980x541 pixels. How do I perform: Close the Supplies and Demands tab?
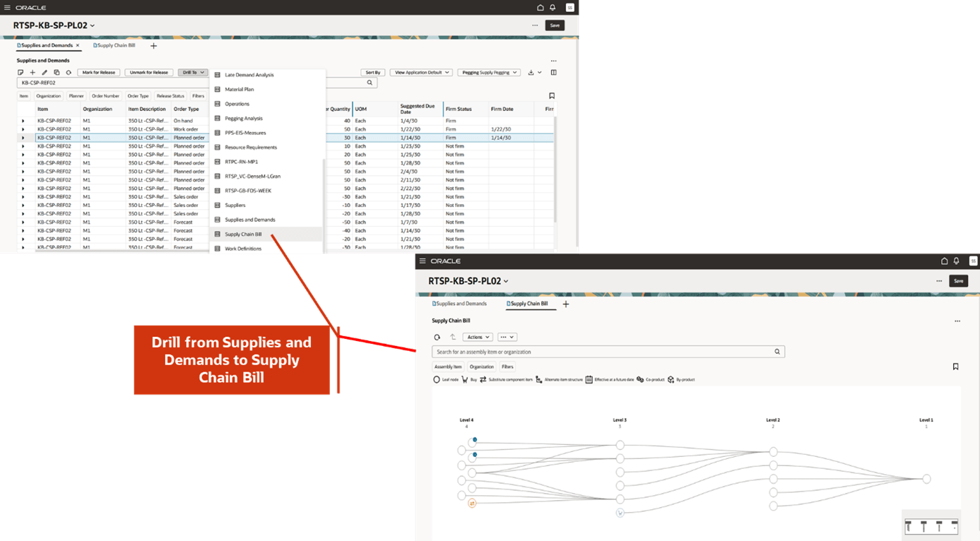pyautogui.click(x=78, y=45)
